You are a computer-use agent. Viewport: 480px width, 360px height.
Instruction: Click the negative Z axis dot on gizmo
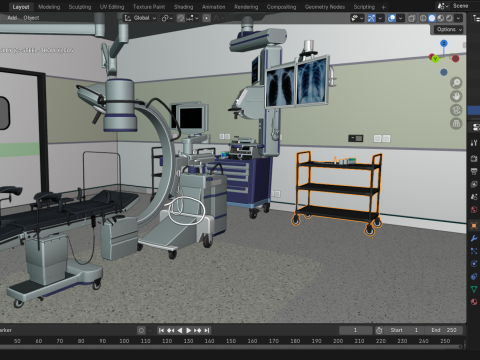coord(444,72)
